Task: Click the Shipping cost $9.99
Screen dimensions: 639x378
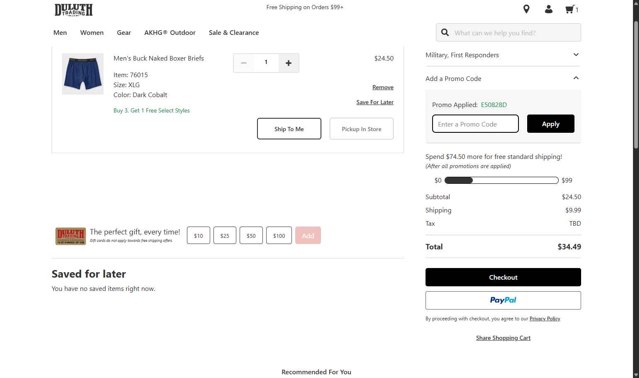Action: point(573,210)
